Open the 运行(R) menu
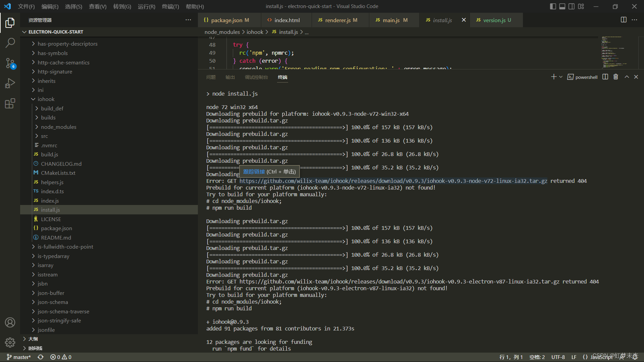644x362 pixels. [x=146, y=6]
